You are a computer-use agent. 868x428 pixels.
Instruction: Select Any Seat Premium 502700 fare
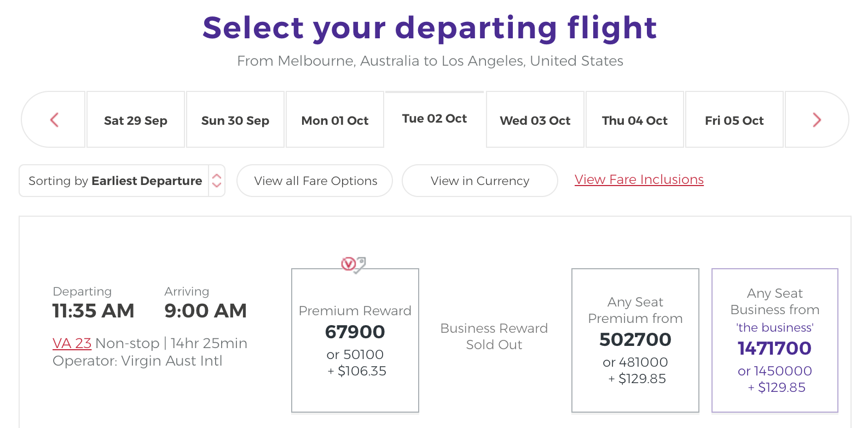pyautogui.click(x=635, y=340)
